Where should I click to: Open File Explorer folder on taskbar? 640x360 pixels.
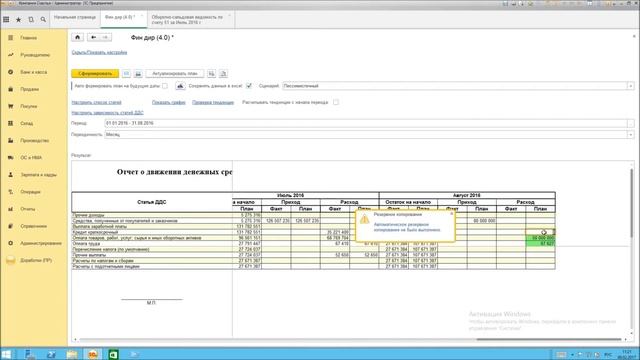(x=72, y=354)
